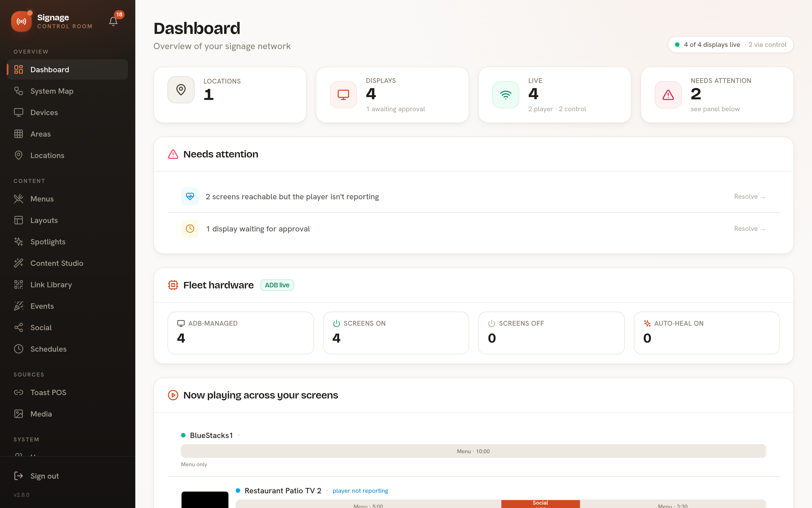Click the Social segment in Patio TV 2 timeline
Screen dimensions: 812x508
point(540,504)
